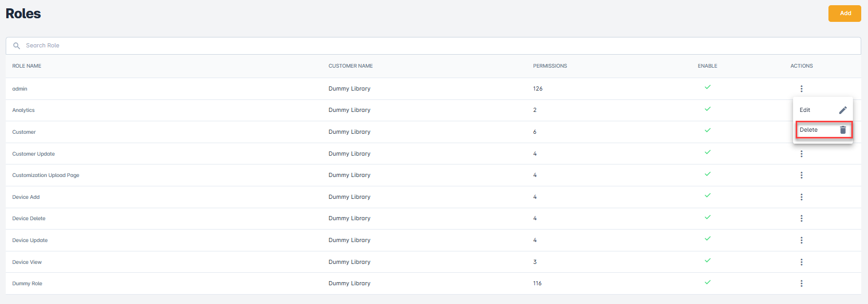868x304 pixels.
Task: Choose Delete in the actions popup
Action: click(x=809, y=130)
